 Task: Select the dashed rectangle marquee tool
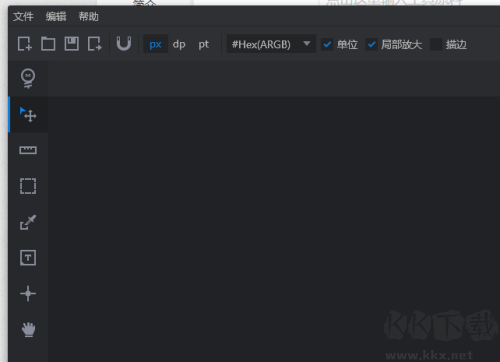pos(28,186)
